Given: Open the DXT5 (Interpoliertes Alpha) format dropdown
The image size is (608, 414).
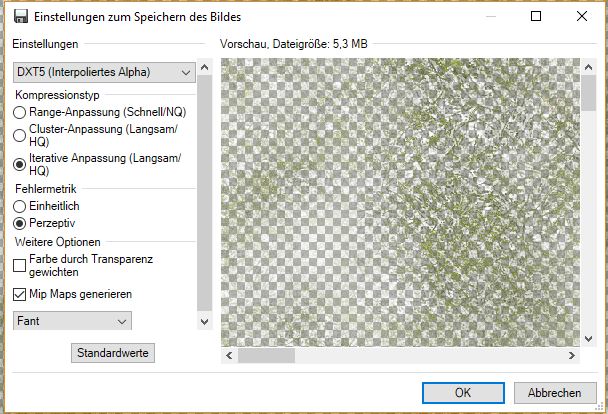Looking at the screenshot, I should (104, 72).
